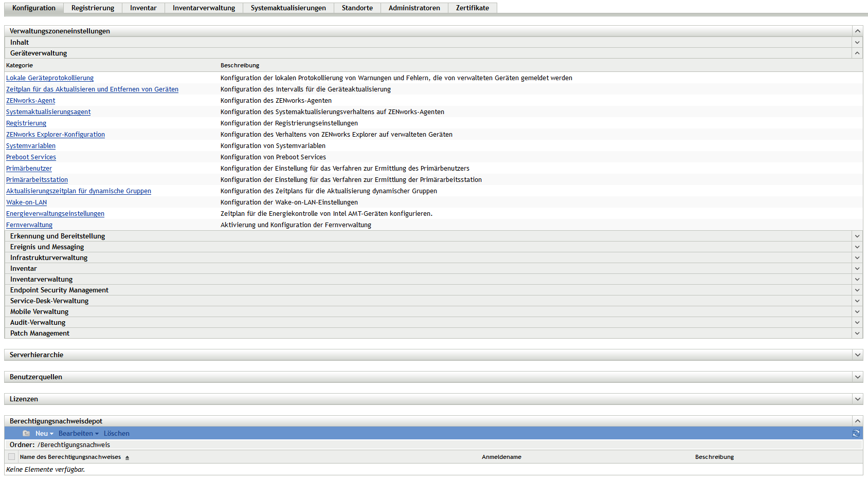Viewport: 868px width, 481px height.
Task: Switch to the Zertifikate tab
Action: click(x=473, y=8)
